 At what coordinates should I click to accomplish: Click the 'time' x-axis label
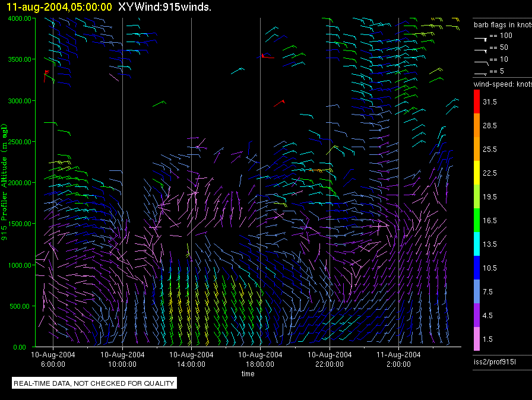[248, 373]
